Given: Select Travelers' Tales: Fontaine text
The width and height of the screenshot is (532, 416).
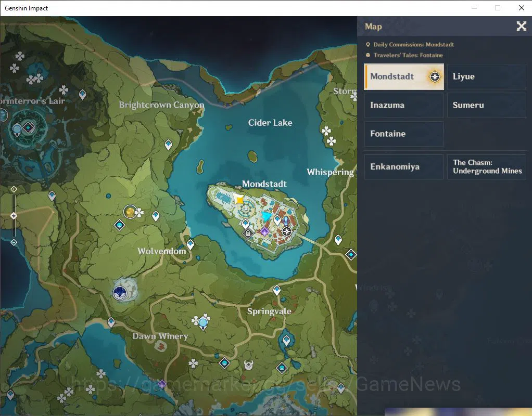Looking at the screenshot, I should (x=408, y=55).
